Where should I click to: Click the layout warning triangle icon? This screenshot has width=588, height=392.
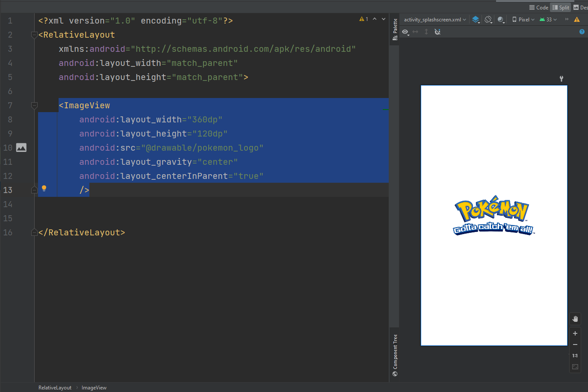click(x=577, y=20)
